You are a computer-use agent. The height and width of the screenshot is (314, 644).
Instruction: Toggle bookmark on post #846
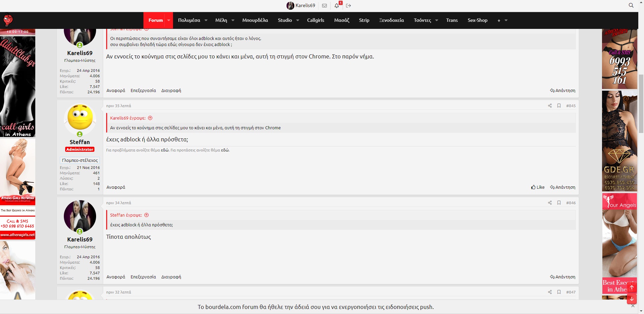click(559, 203)
